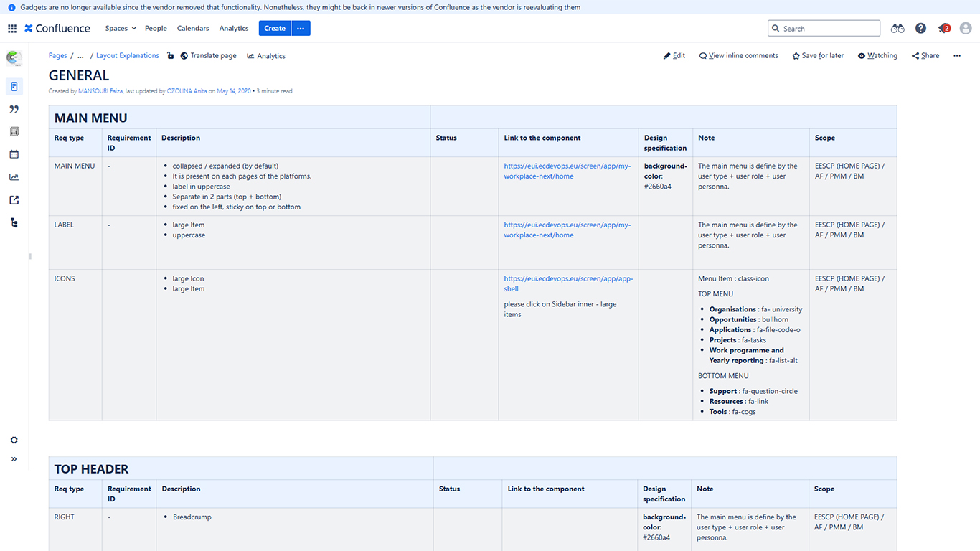Click 'Tools : fa-cogs' note entry

[732, 412]
